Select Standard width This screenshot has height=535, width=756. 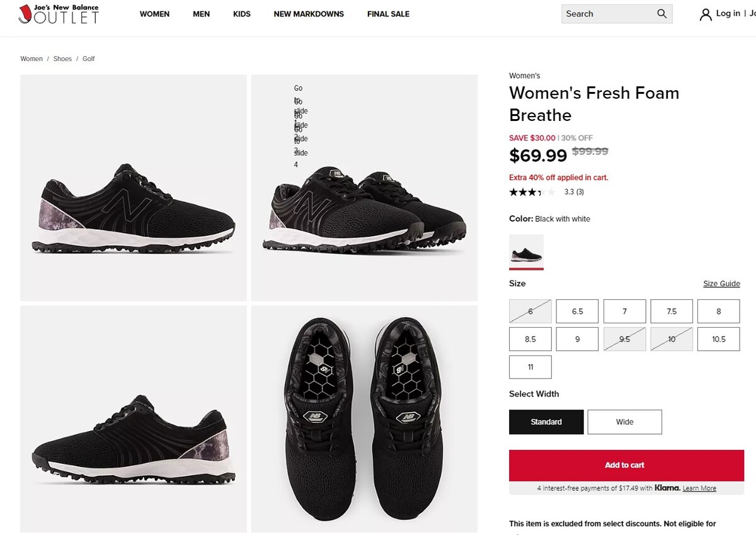(546, 422)
